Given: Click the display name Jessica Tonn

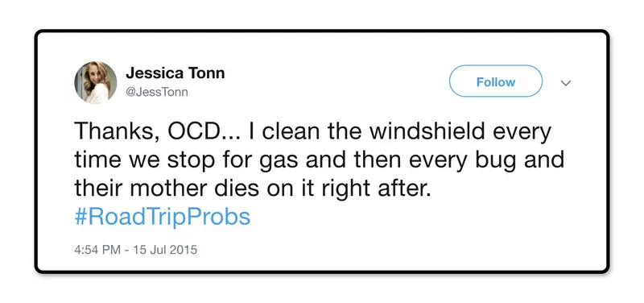Looking at the screenshot, I should (175, 73).
